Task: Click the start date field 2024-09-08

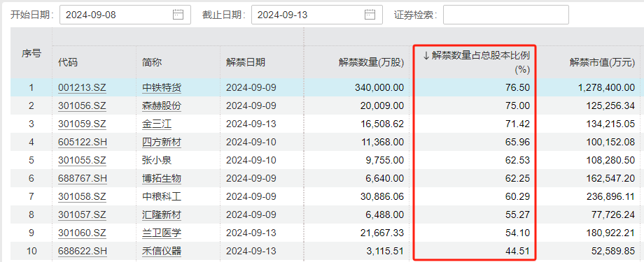Action: tap(125, 15)
